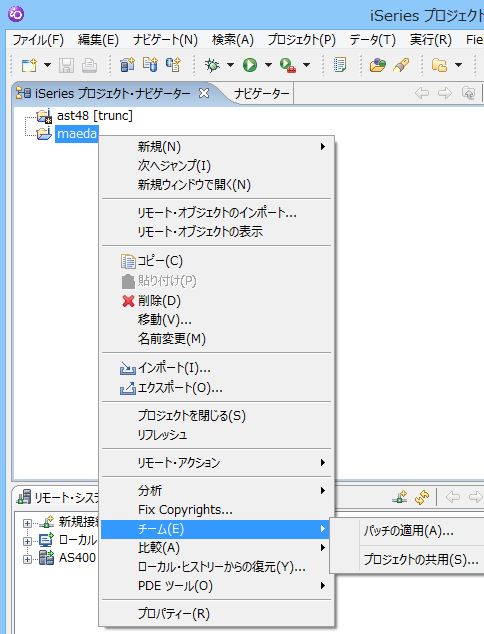Click the Print toolbar icon

pos(89,65)
